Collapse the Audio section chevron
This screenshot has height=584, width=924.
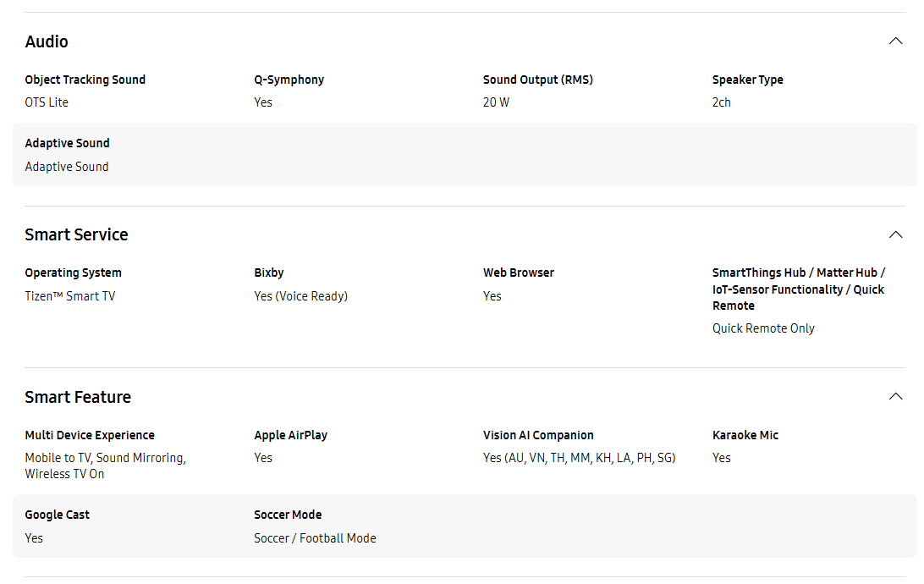pos(895,41)
